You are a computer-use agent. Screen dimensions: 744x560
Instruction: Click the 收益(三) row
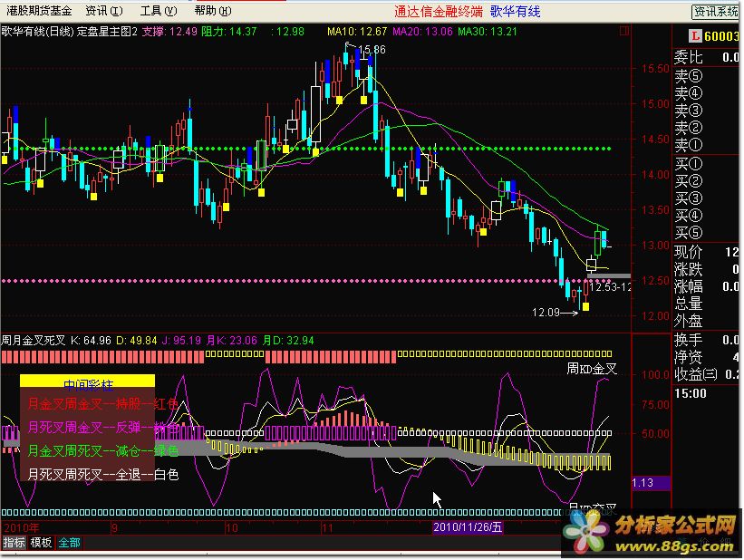point(706,374)
